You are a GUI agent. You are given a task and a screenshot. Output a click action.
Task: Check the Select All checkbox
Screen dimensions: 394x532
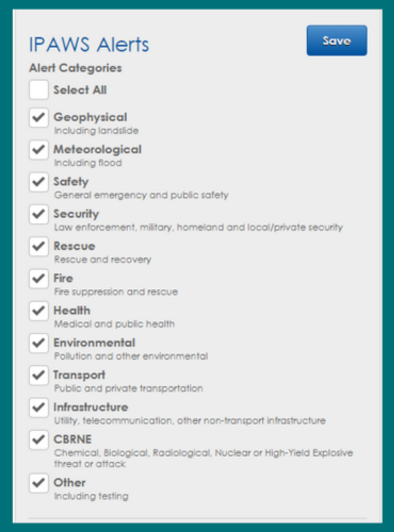pos(39,90)
